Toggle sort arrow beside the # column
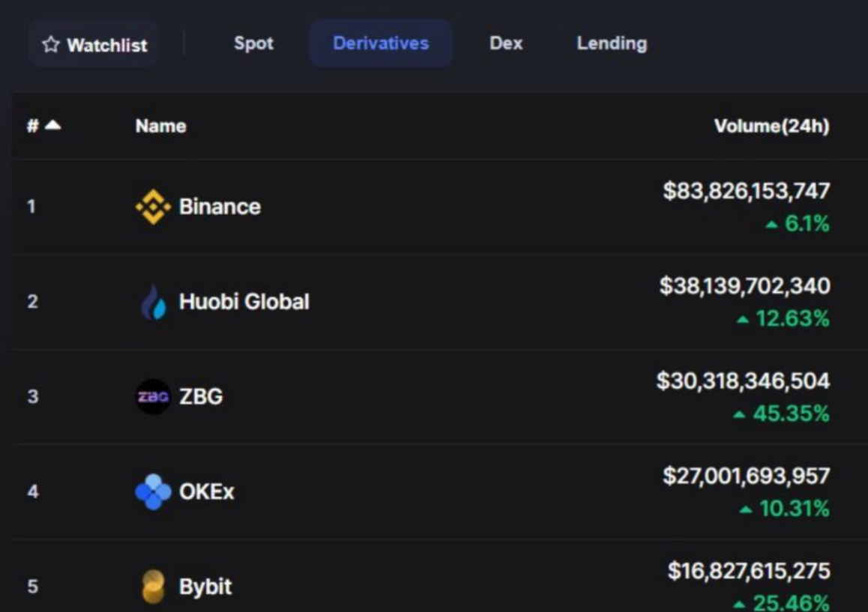868x612 pixels. [x=53, y=125]
